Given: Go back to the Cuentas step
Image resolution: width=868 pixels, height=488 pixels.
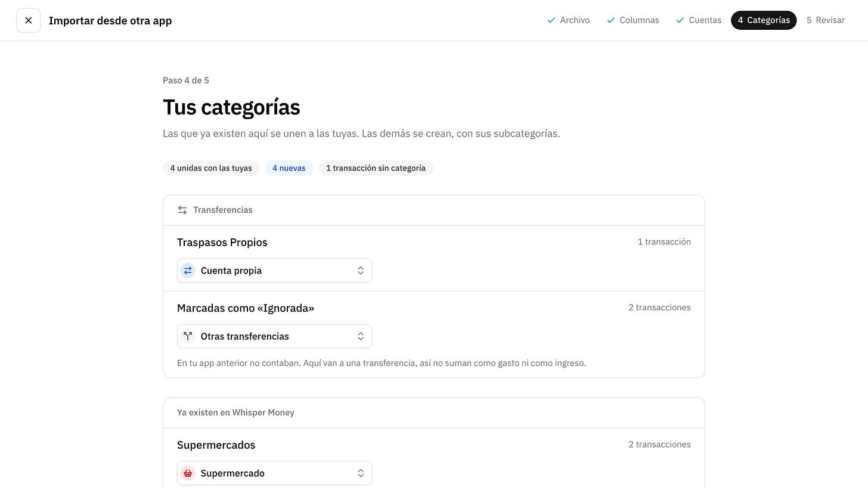Looking at the screenshot, I should point(699,20).
